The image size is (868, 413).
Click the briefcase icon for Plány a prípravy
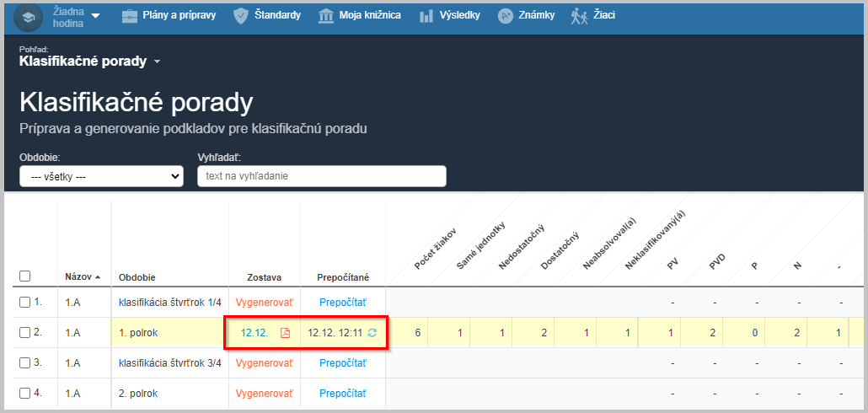(x=130, y=16)
